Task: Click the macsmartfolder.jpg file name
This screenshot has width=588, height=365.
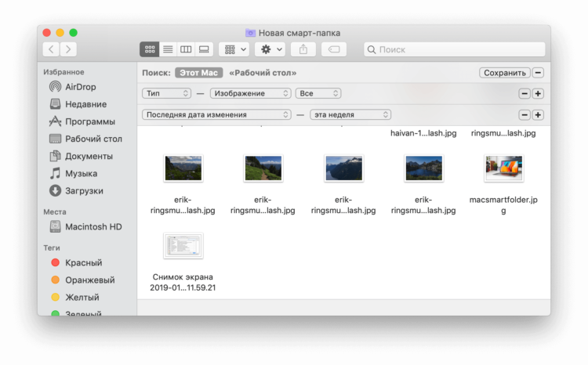Action: (x=503, y=205)
